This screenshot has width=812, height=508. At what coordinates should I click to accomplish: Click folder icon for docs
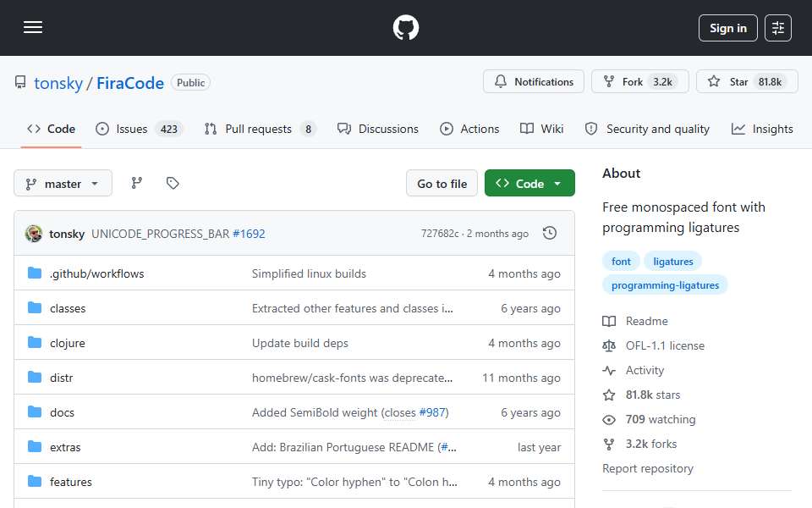[34, 412]
